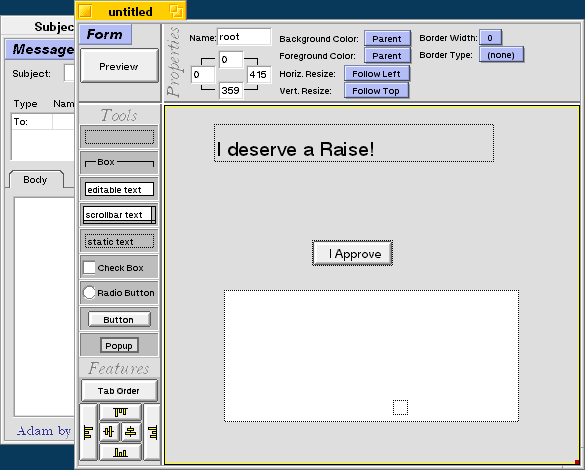Image resolution: width=585 pixels, height=470 pixels.
Task: Open the Background Color Parent selector
Action: pyautogui.click(x=387, y=38)
